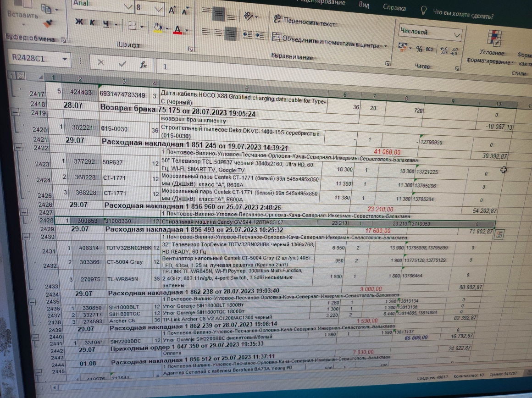532x398 pixels.
Task: Click the fx Insert Function icon
Action: pyautogui.click(x=144, y=65)
